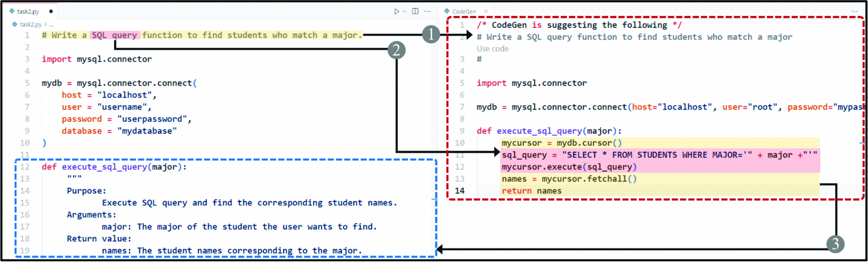Image resolution: width=868 pixels, height=262 pixels.
Task: Close the CodeGen tab
Action: tap(486, 11)
